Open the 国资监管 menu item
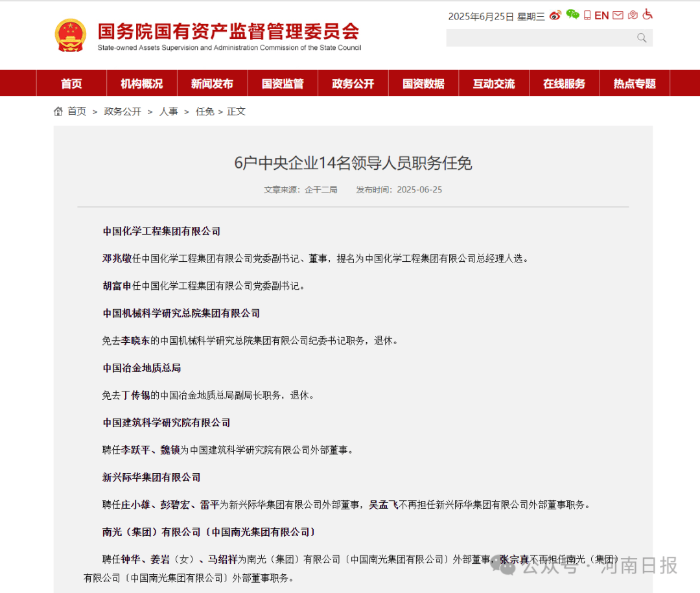 pos(283,84)
